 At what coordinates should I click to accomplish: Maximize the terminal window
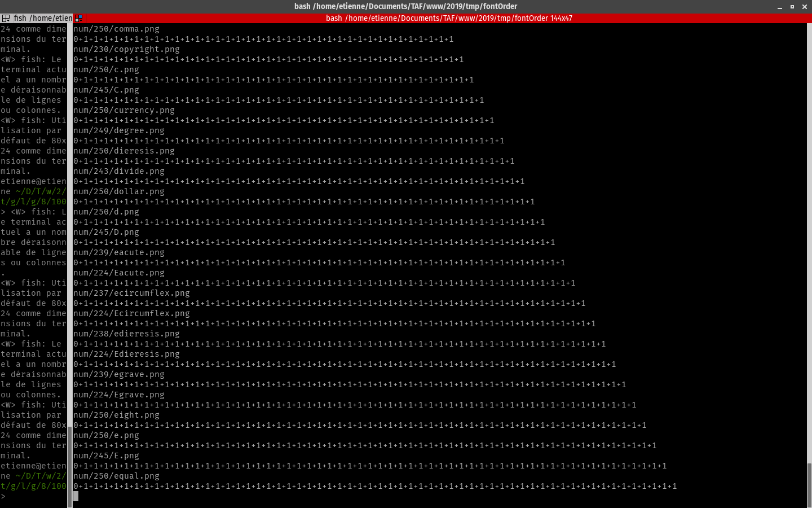792,7
